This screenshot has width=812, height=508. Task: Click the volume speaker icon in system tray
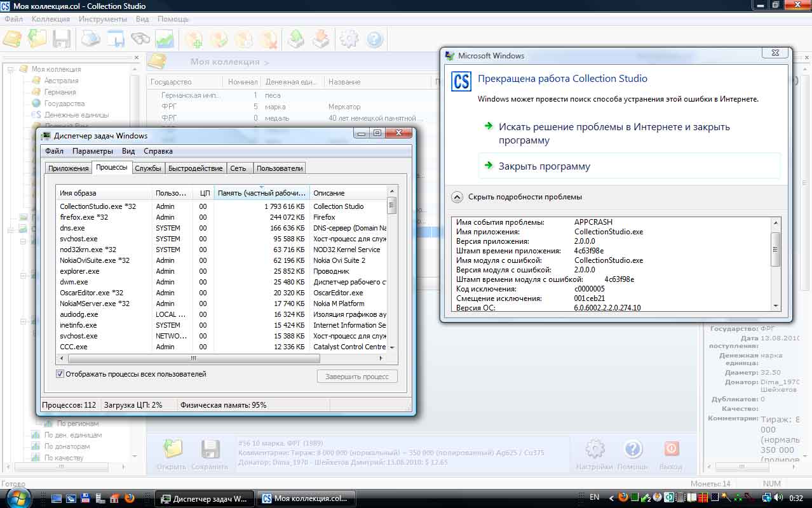pyautogui.click(x=777, y=498)
